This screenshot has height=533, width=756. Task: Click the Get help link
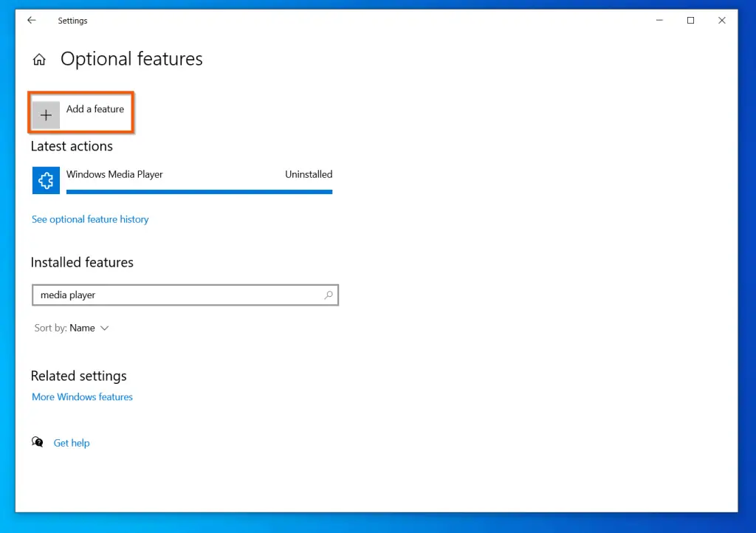[x=72, y=442]
